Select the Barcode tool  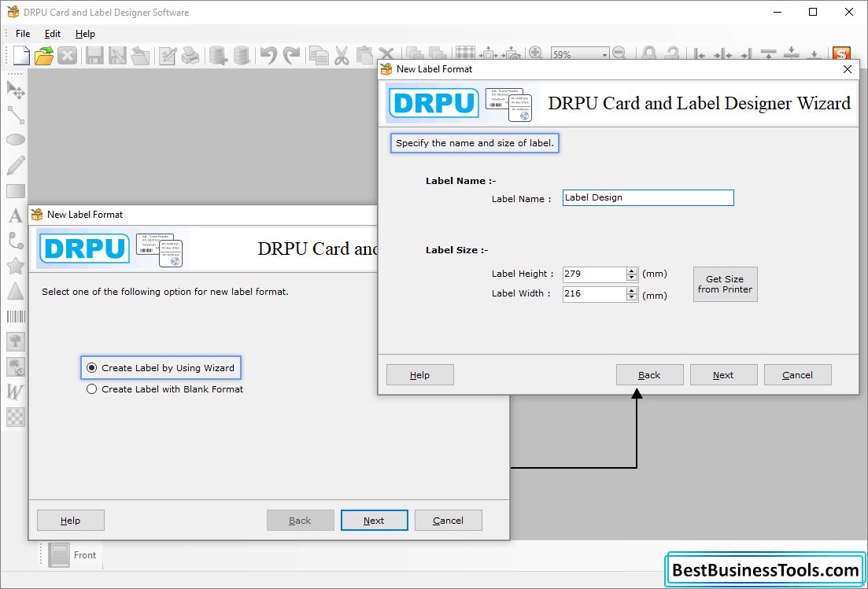pyautogui.click(x=16, y=316)
